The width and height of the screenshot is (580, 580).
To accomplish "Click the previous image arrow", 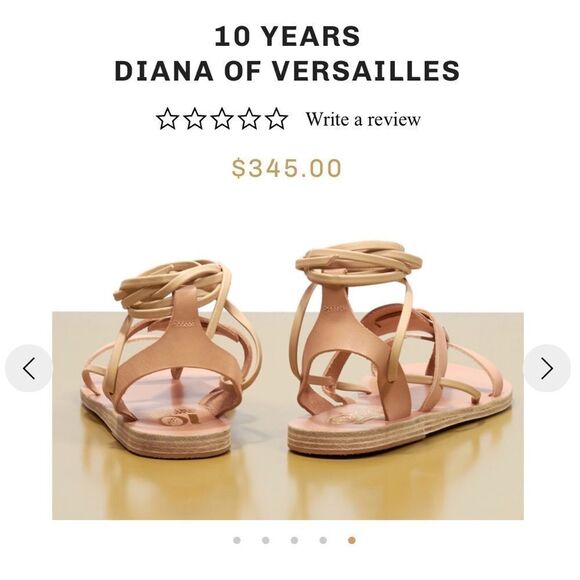I will coord(29,368).
